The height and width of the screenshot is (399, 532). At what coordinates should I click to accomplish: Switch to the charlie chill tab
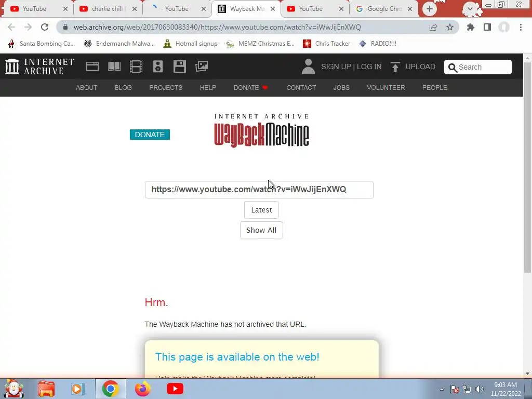(x=107, y=9)
